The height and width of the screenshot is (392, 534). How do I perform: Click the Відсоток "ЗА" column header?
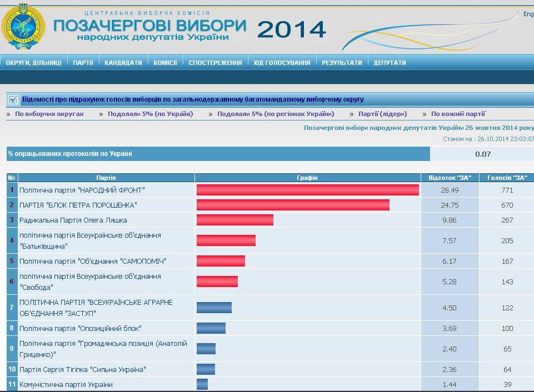(x=450, y=178)
